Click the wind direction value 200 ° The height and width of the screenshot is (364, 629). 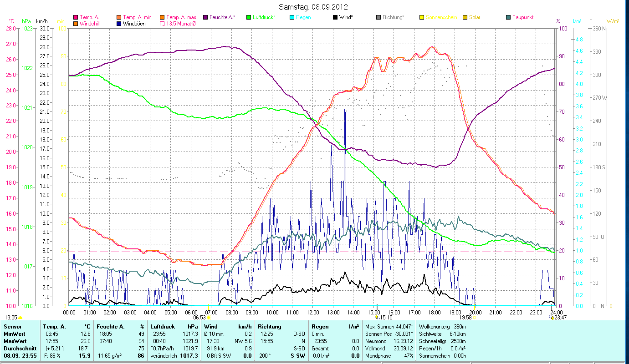tap(265, 355)
